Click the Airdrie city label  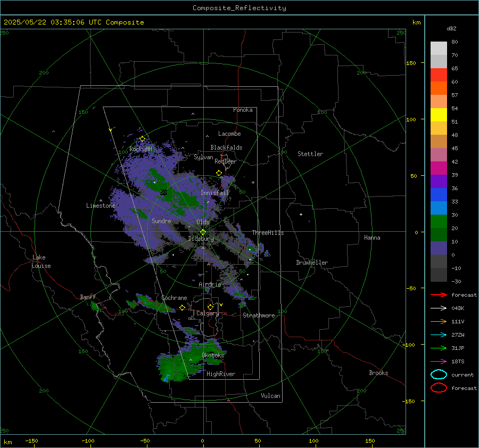210,284
